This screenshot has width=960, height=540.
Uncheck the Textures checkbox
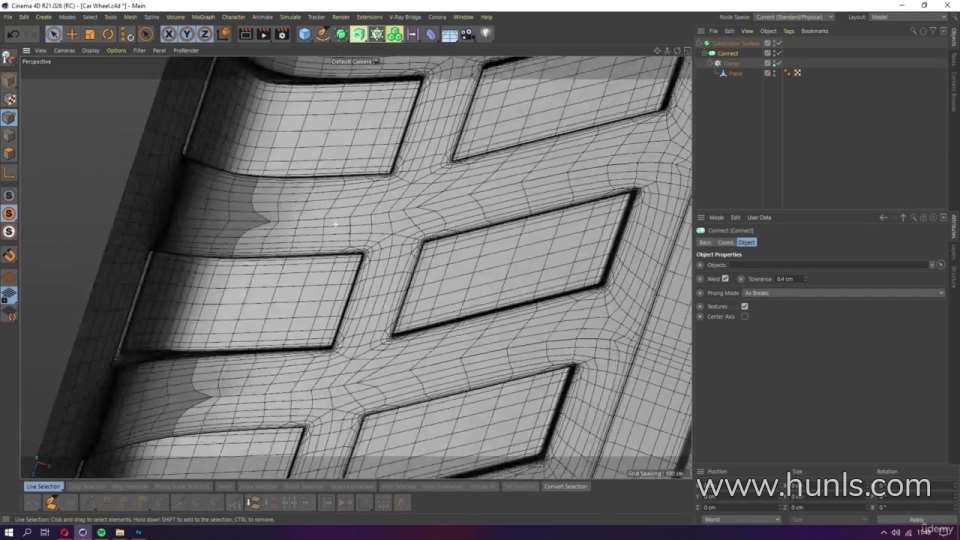(x=744, y=306)
